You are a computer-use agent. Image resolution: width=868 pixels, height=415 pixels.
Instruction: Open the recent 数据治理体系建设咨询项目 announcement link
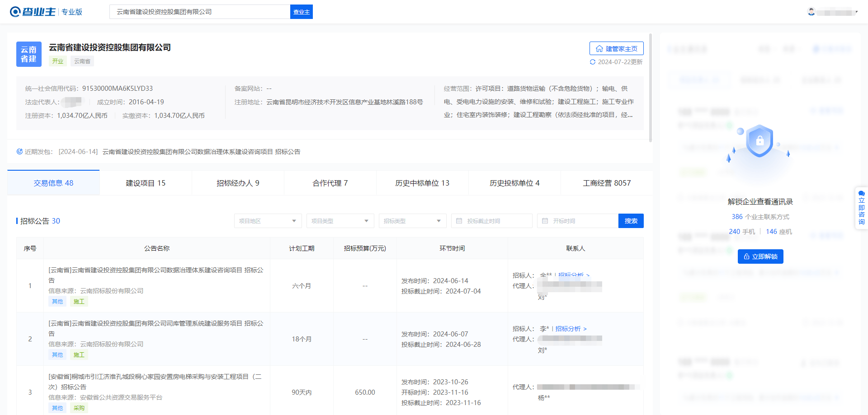point(202,152)
